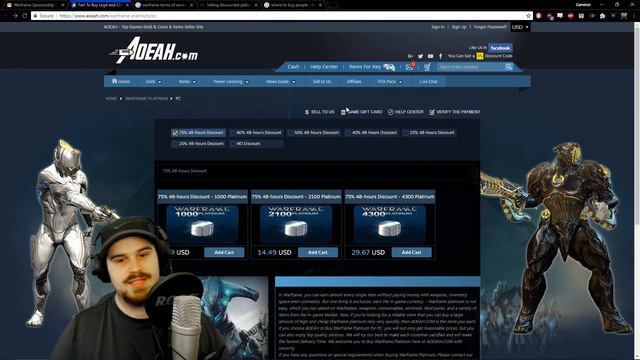
Task: Open the USD currency dropdown
Action: (520, 27)
